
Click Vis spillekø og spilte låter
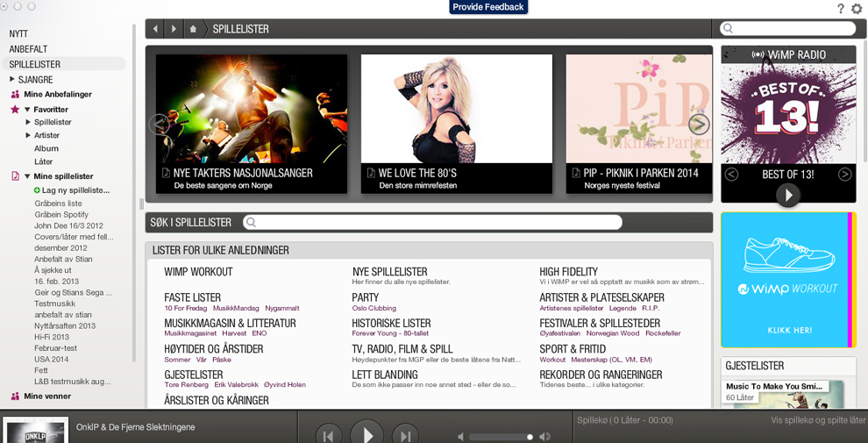[x=818, y=420]
